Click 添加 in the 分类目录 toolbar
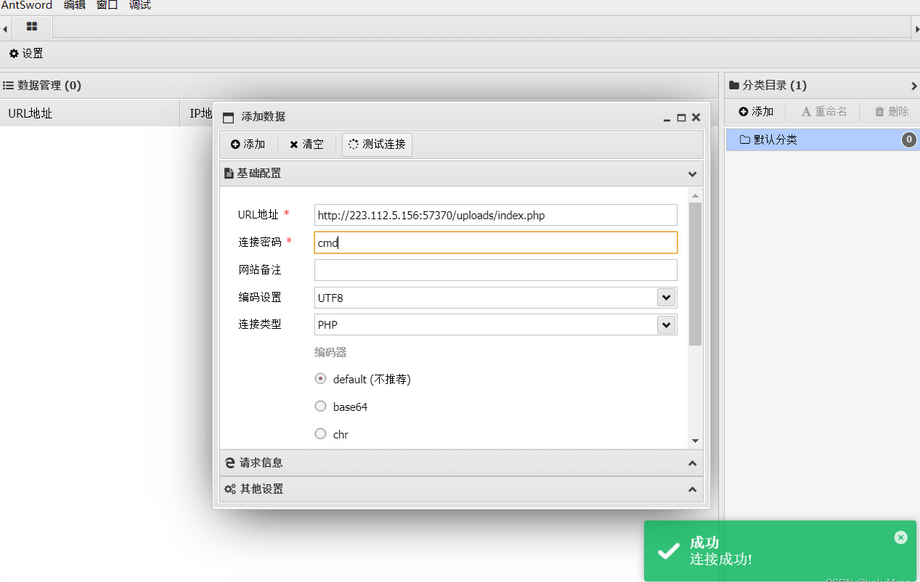Image resolution: width=920 pixels, height=582 pixels. click(756, 111)
